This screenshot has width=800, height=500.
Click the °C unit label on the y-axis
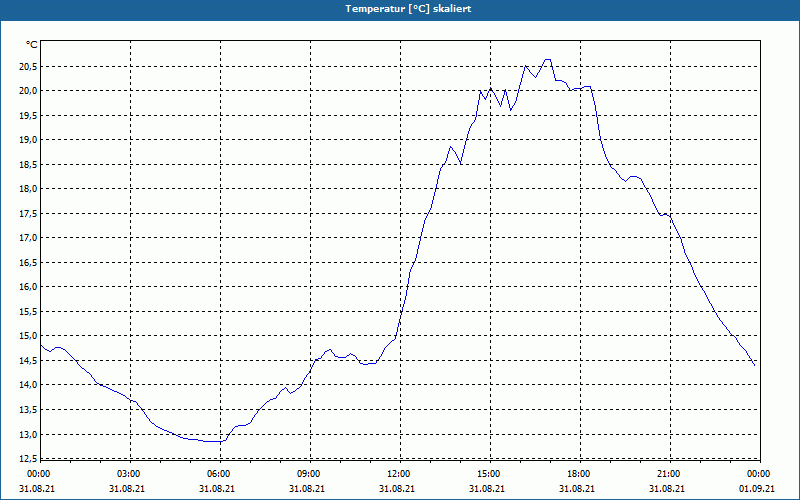(32, 45)
